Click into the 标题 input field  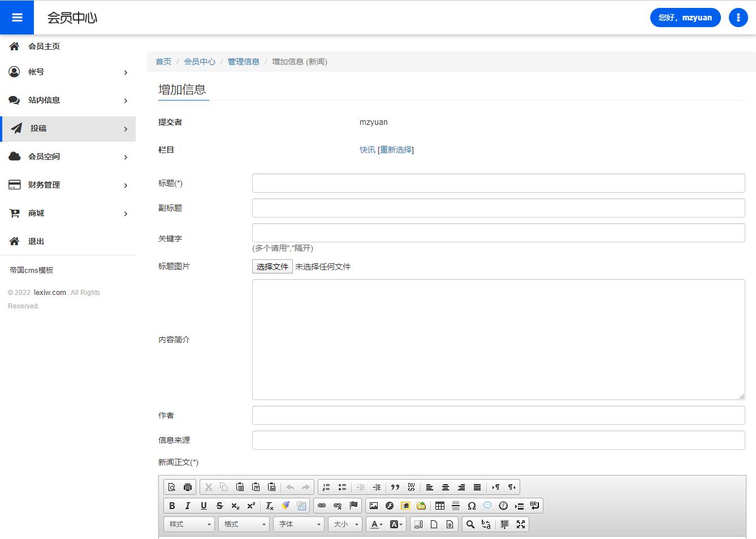point(498,183)
